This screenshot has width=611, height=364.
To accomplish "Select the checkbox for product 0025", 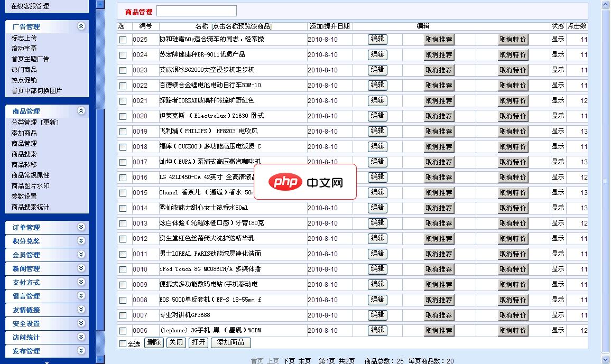I will click(x=122, y=39).
